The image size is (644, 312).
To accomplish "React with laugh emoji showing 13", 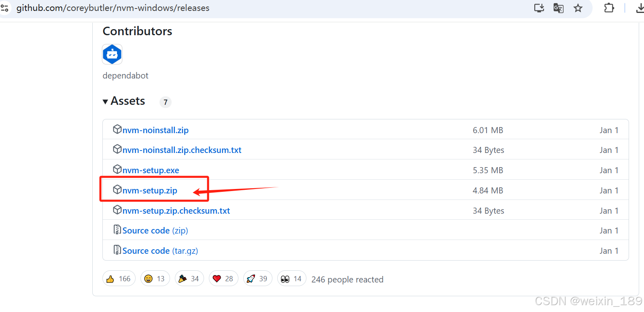I will (155, 279).
